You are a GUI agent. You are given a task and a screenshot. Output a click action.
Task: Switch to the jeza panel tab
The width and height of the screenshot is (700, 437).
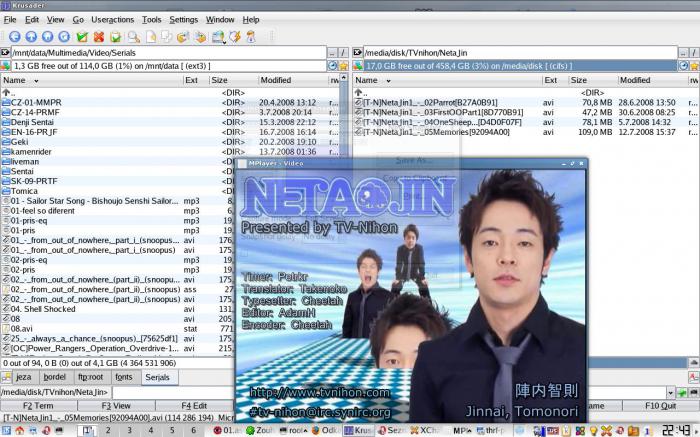click(24, 377)
